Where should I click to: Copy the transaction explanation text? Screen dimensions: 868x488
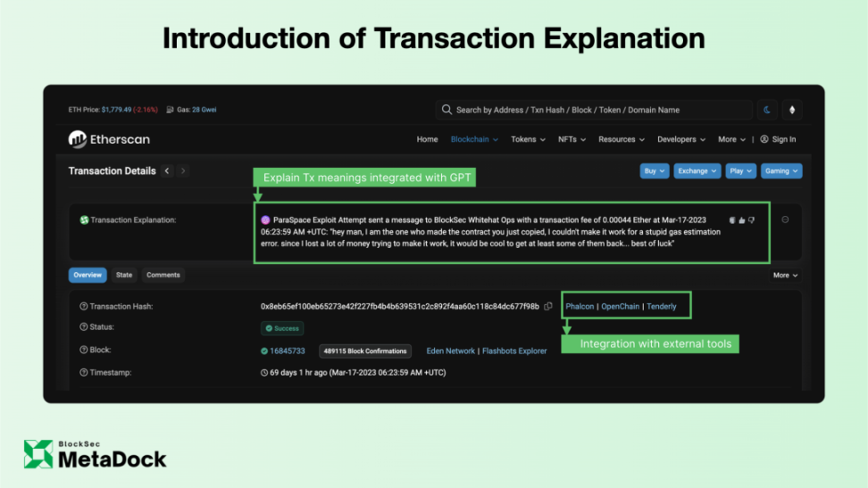coord(732,220)
